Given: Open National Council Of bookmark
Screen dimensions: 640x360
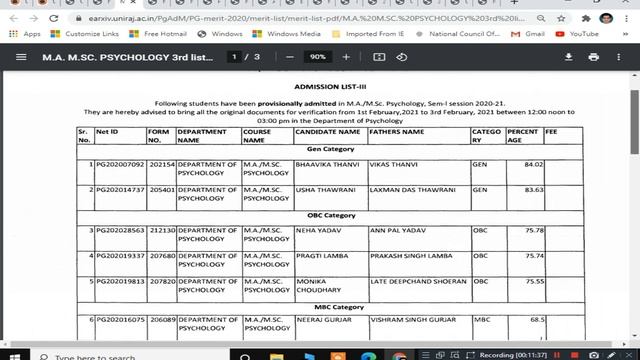Looking at the screenshot, I should tap(458, 34).
